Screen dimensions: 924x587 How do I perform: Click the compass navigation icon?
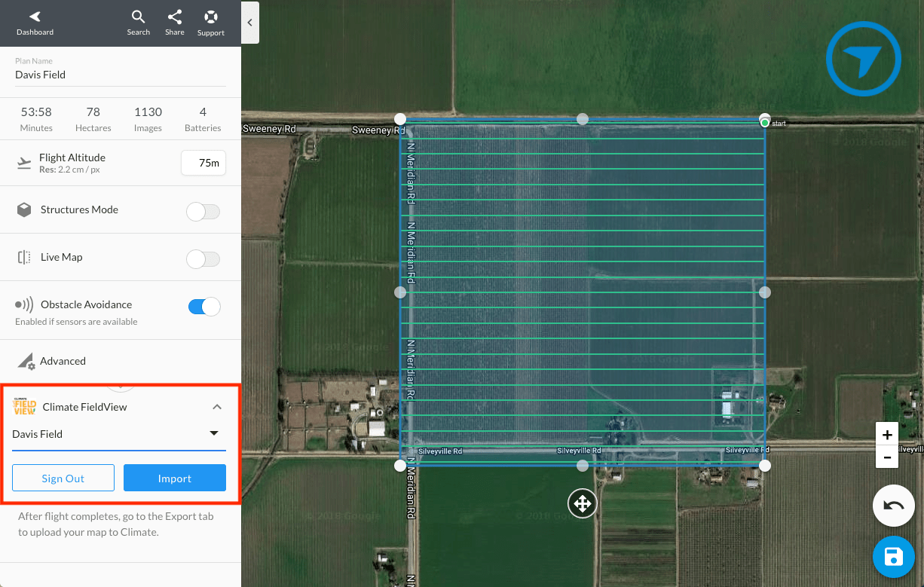(x=863, y=58)
